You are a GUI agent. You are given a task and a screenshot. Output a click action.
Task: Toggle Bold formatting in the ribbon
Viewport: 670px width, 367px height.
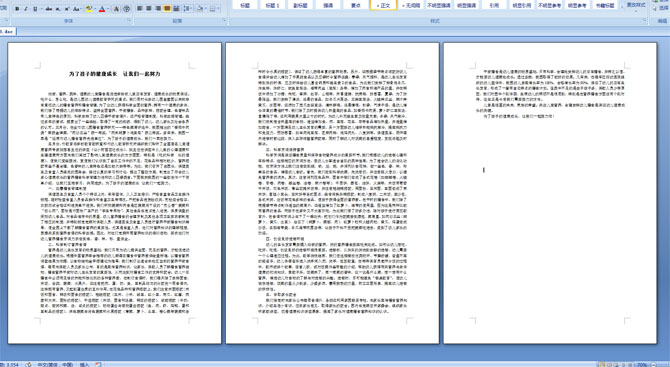point(17,9)
